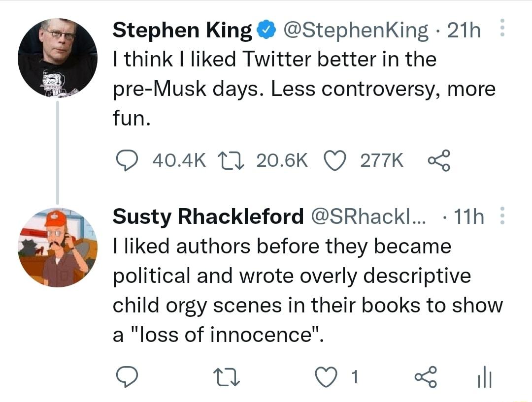The width and height of the screenshot is (532, 402).
Task: Open Stephen King's profile picture
Action: click(58, 58)
